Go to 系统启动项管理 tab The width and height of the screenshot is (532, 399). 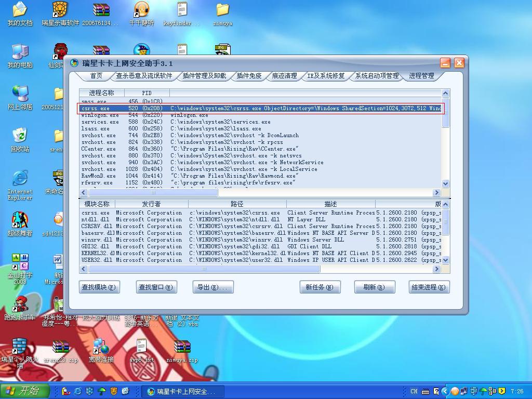(377, 76)
